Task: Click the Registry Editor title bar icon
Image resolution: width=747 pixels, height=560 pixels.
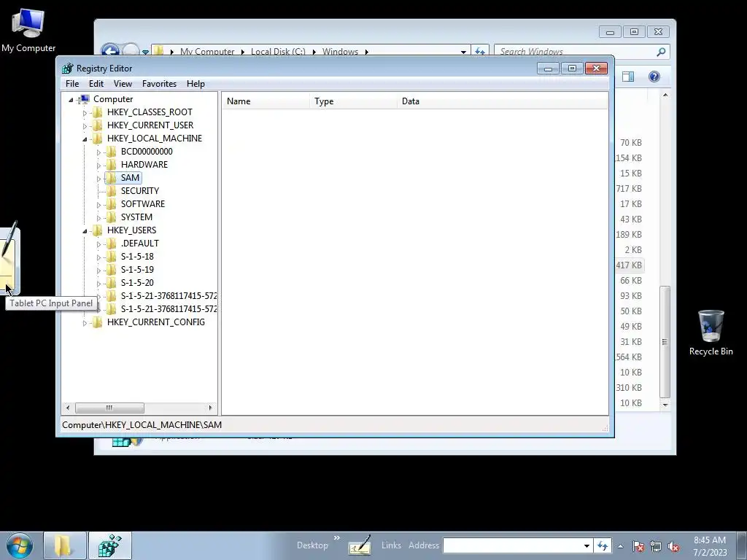Action: pos(68,69)
